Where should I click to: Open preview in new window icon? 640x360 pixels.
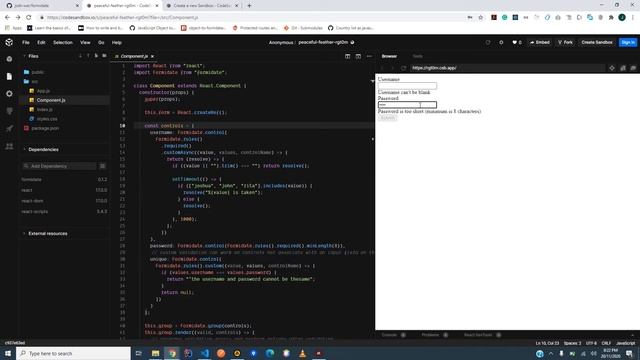633,68
